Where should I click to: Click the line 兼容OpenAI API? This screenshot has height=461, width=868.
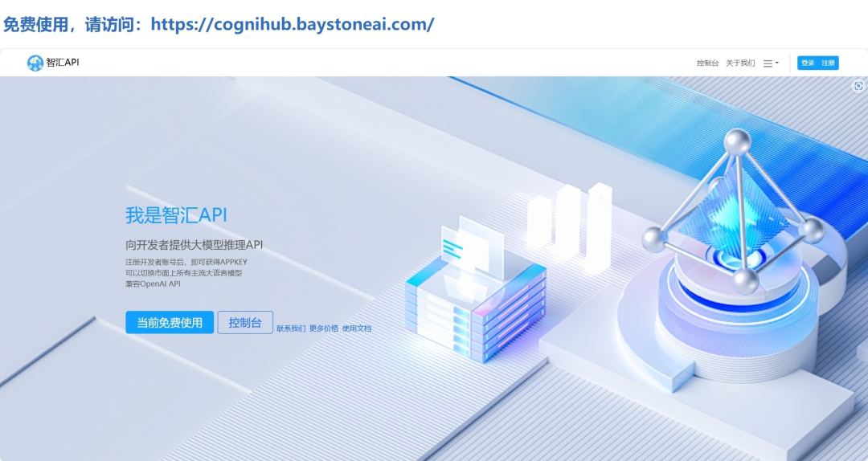pos(153,284)
